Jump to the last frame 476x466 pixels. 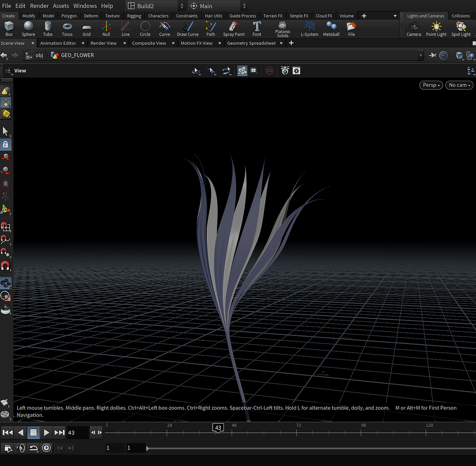pyautogui.click(x=59, y=433)
